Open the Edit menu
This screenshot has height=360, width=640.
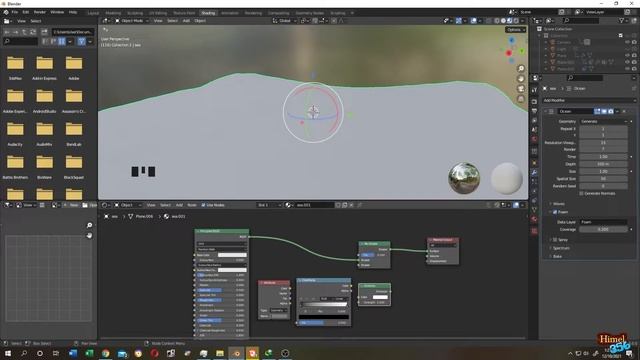[26, 12]
